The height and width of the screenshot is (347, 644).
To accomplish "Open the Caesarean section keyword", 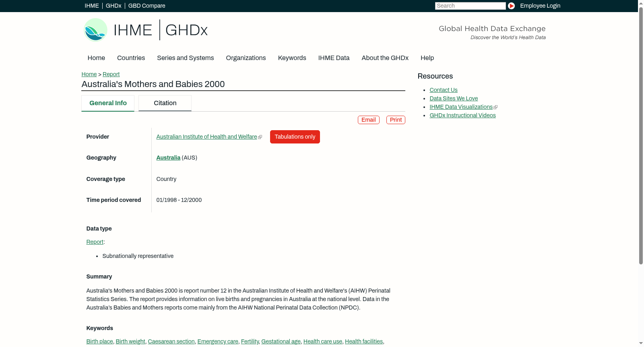I will pos(171,342).
